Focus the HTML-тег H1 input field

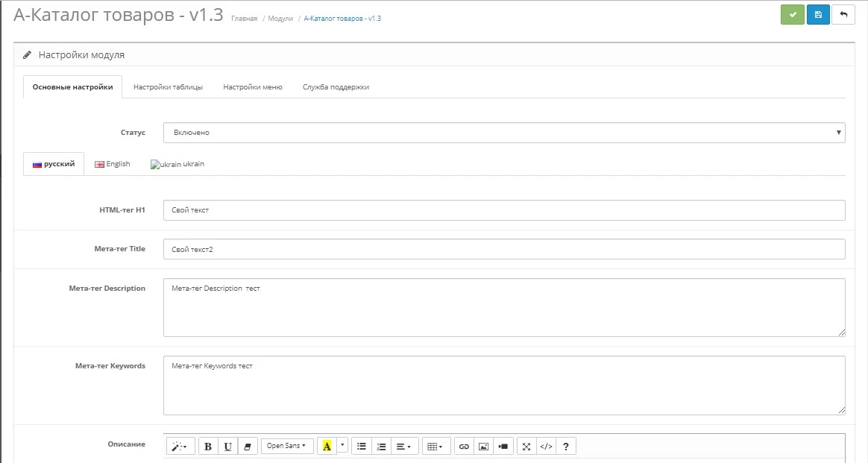point(504,210)
